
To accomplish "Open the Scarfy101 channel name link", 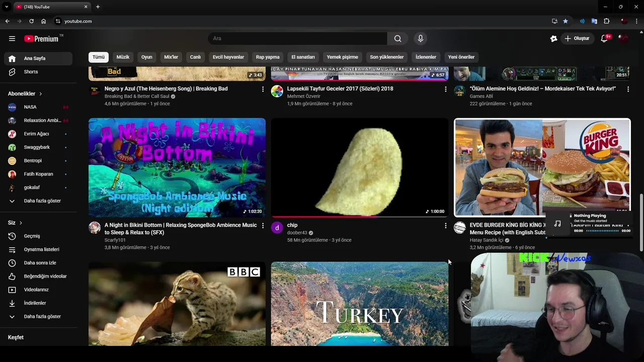I will (115, 240).
